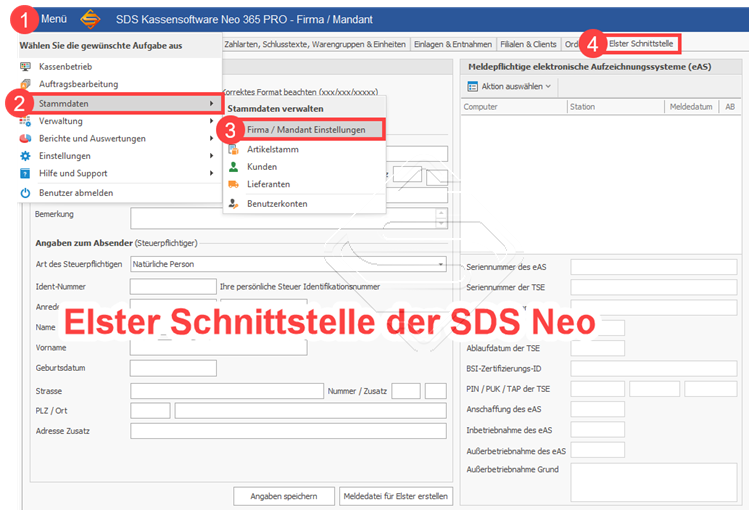Click the Strasse input field
This screenshot has height=510, width=749.
click(x=227, y=391)
